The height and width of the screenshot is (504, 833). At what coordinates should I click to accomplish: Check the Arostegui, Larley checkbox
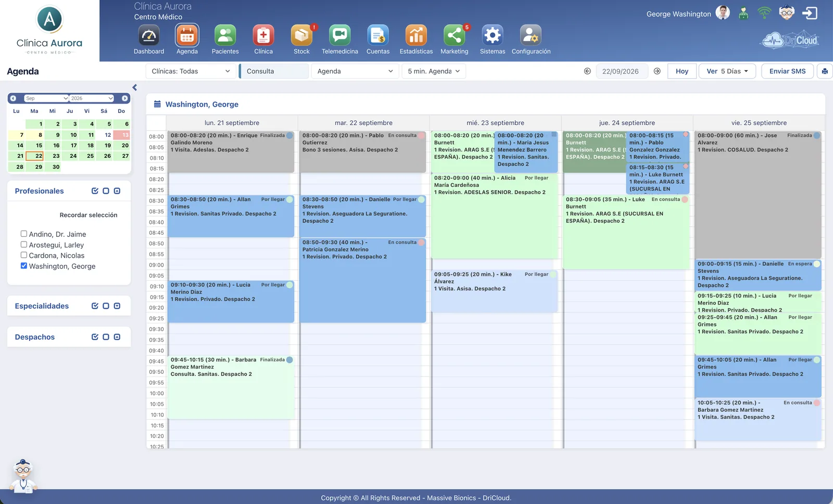tap(24, 244)
